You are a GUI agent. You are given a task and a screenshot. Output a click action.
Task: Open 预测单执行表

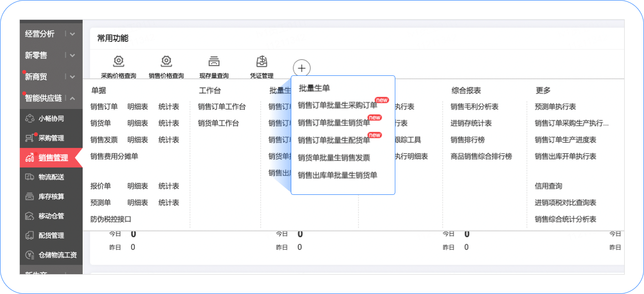point(555,107)
